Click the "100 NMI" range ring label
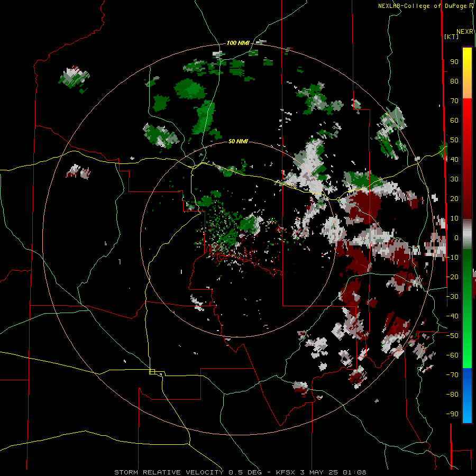This screenshot has width=476, height=476. click(238, 43)
